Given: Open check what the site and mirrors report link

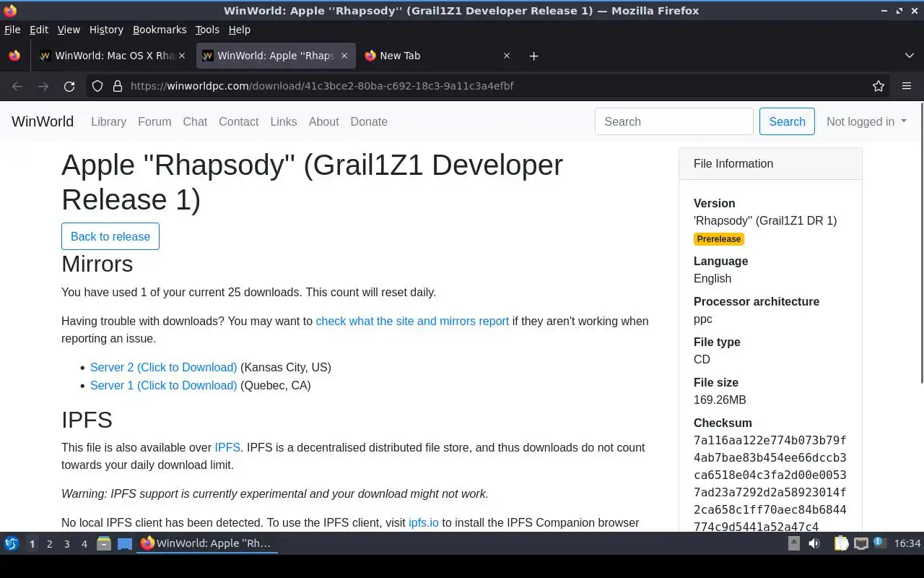Looking at the screenshot, I should click(x=412, y=321).
